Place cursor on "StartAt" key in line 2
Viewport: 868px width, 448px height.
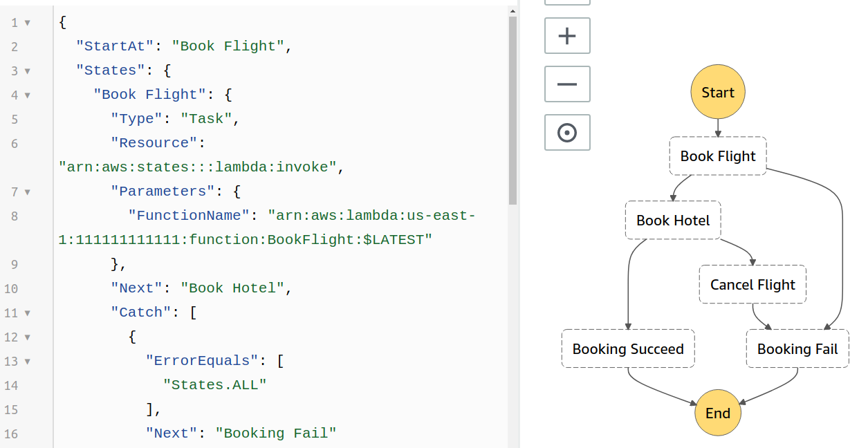point(115,46)
